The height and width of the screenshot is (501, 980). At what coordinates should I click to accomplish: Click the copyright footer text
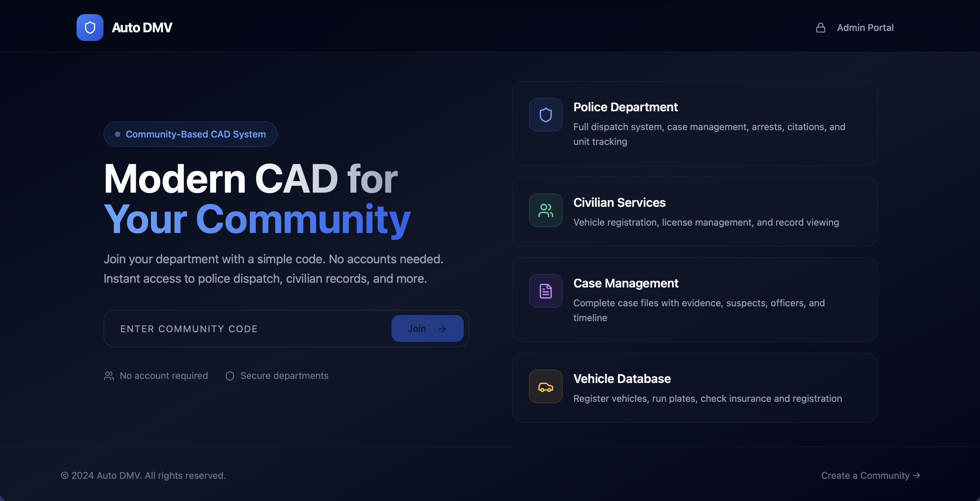coord(144,475)
